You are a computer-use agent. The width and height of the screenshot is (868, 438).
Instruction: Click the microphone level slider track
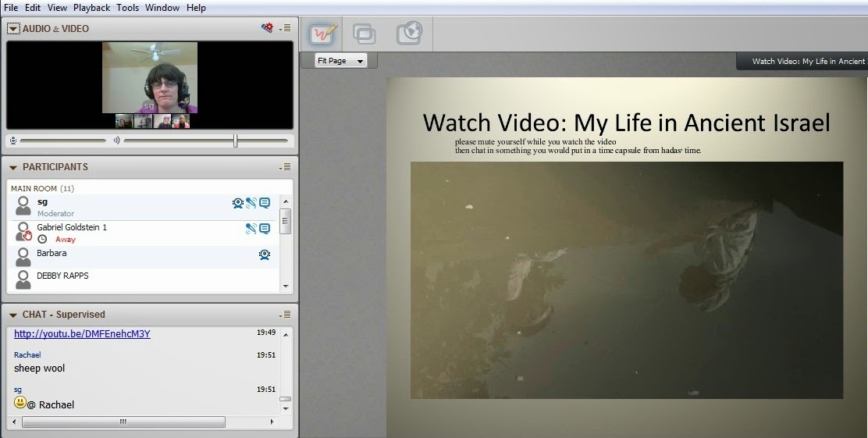(x=62, y=141)
